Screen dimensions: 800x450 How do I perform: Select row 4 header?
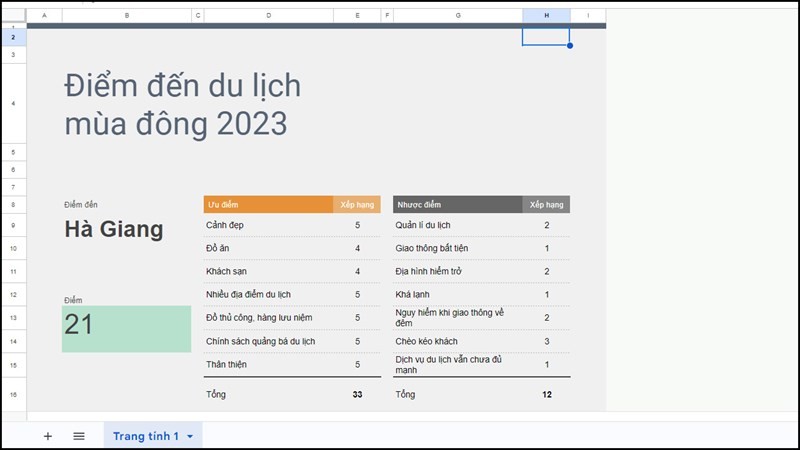(13, 104)
